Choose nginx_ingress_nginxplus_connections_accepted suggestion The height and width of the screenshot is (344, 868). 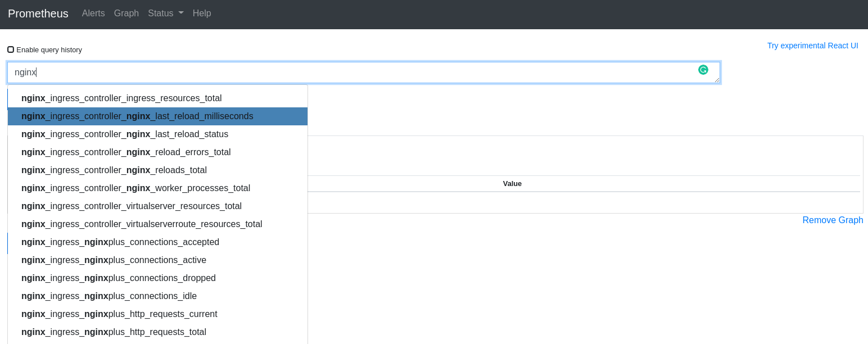tap(157, 242)
